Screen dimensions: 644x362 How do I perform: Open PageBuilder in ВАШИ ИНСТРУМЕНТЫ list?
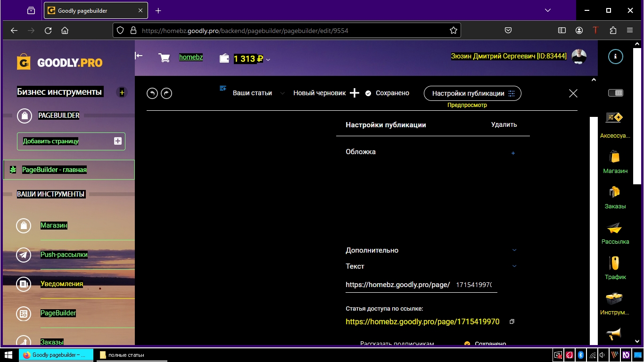point(58,313)
